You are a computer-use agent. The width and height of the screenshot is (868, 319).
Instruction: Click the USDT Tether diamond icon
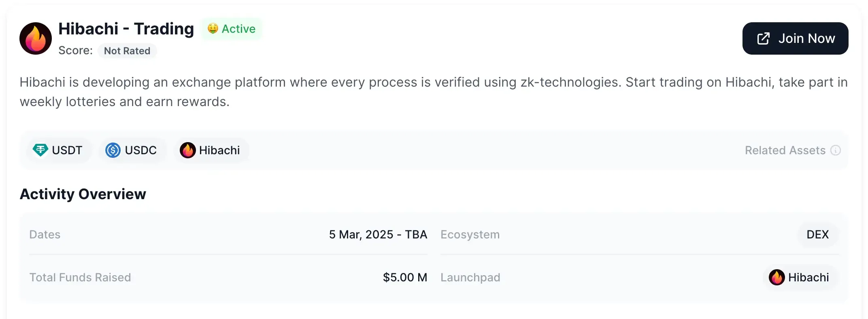pyautogui.click(x=40, y=150)
